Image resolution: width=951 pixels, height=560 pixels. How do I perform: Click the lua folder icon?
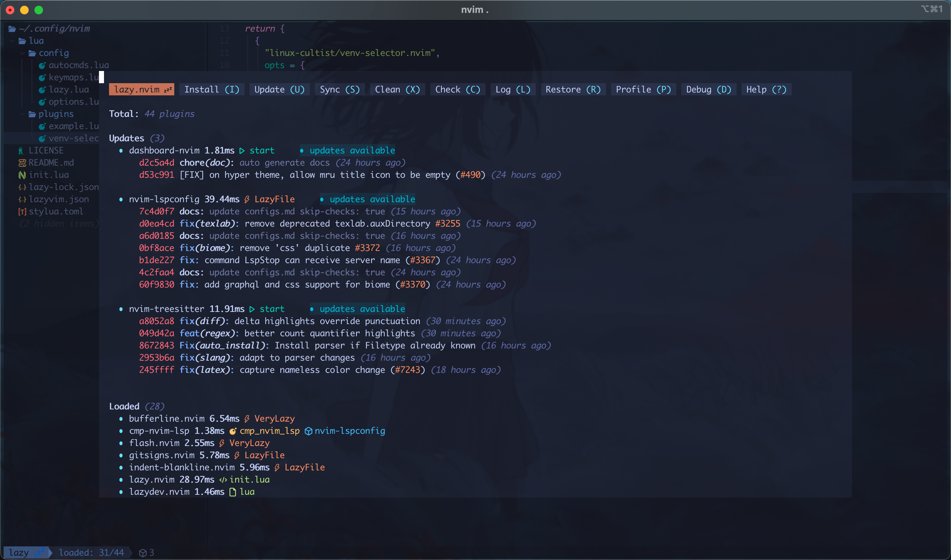tap(22, 41)
